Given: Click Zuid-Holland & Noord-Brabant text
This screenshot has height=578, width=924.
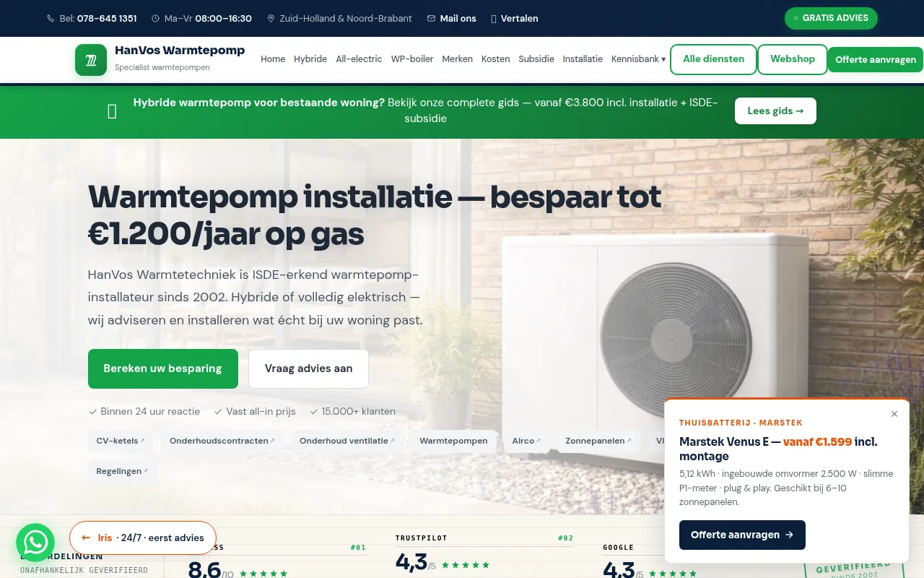Looking at the screenshot, I should (346, 19).
